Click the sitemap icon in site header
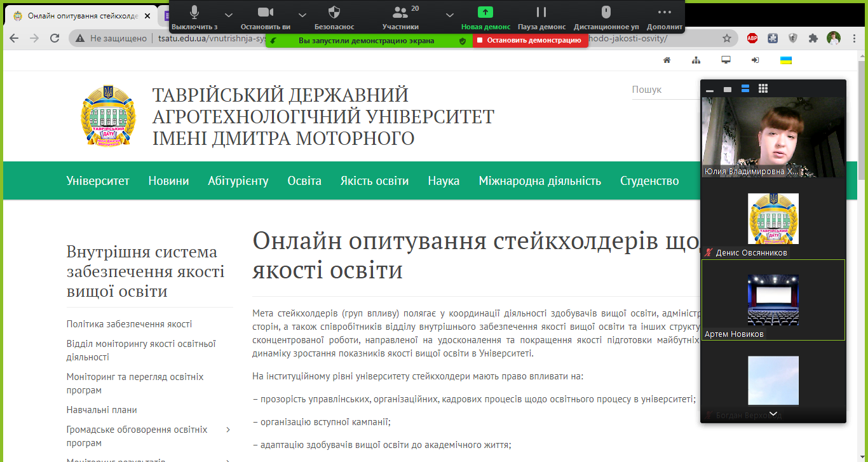The height and width of the screenshot is (462, 868). [x=696, y=60]
